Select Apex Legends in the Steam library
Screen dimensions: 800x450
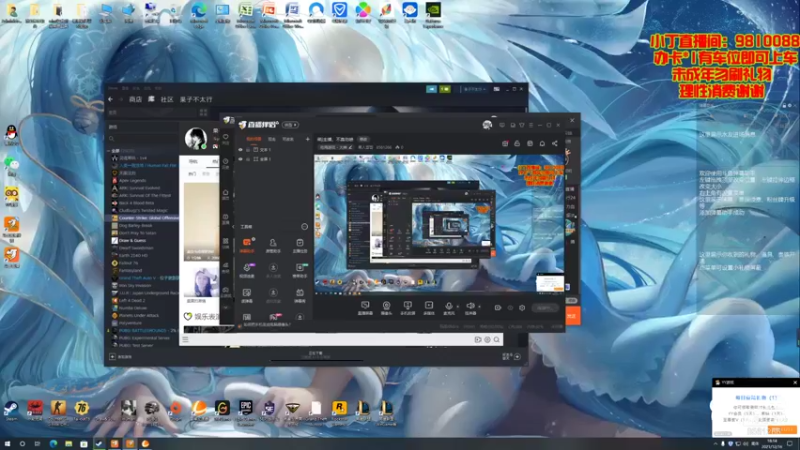pyautogui.click(x=132, y=181)
